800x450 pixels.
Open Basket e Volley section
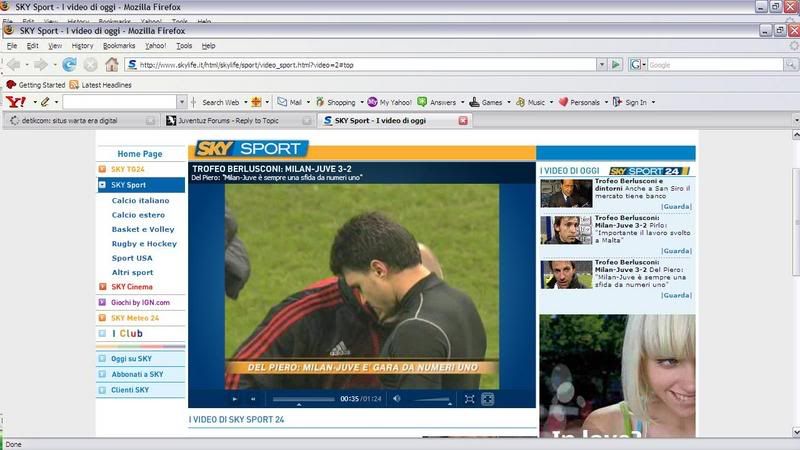143,229
